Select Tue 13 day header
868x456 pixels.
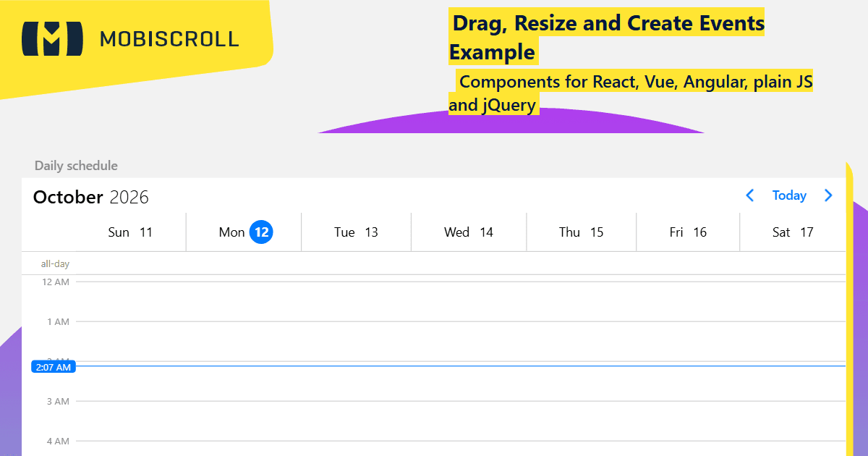pos(357,232)
